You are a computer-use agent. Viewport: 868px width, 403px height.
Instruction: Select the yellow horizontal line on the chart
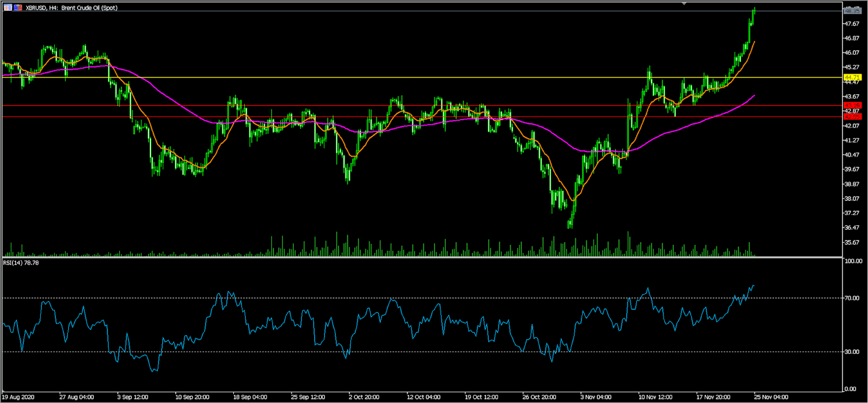[x=396, y=77]
